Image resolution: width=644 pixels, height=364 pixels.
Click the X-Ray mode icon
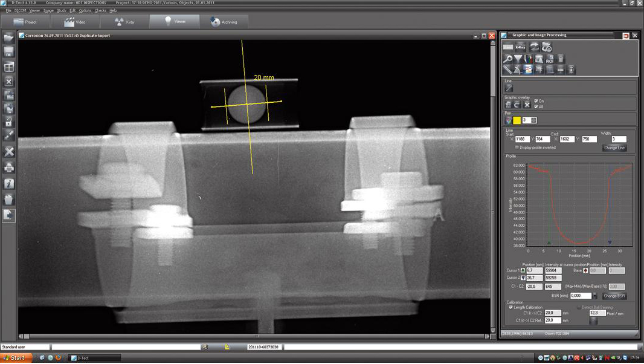[x=520, y=47]
